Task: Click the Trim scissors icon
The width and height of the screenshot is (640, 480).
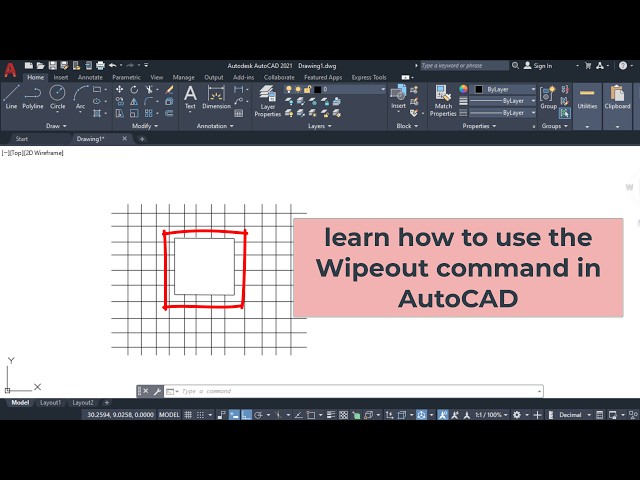Action: [x=149, y=89]
